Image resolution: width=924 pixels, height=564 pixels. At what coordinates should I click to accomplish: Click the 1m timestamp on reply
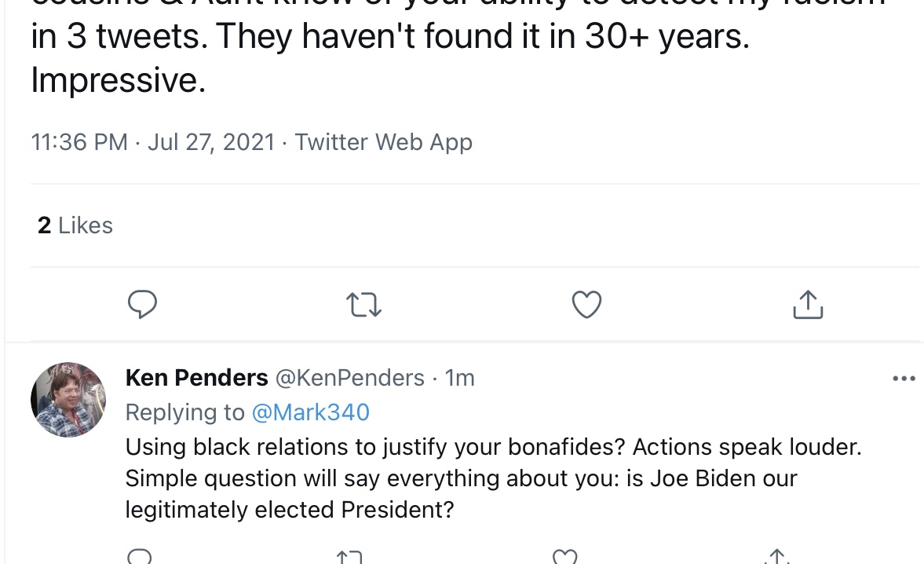point(459,378)
